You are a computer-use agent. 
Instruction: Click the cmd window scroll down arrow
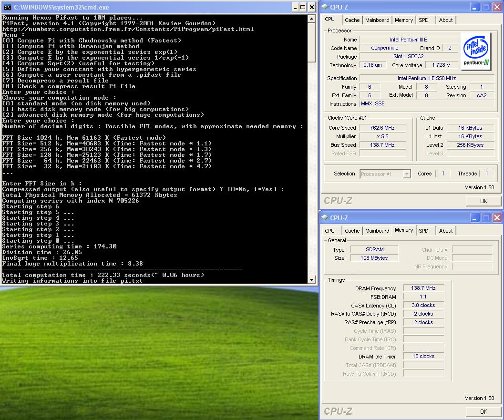(x=311, y=280)
